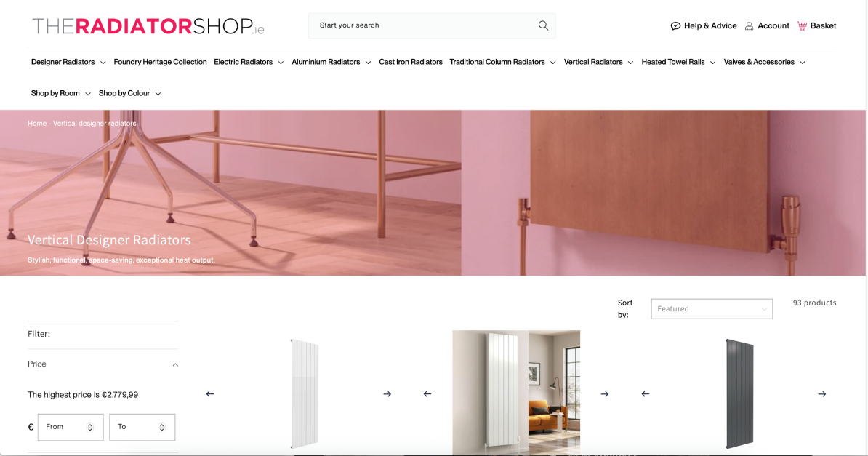
Task: Click the search magnifier icon
Action: (x=543, y=25)
